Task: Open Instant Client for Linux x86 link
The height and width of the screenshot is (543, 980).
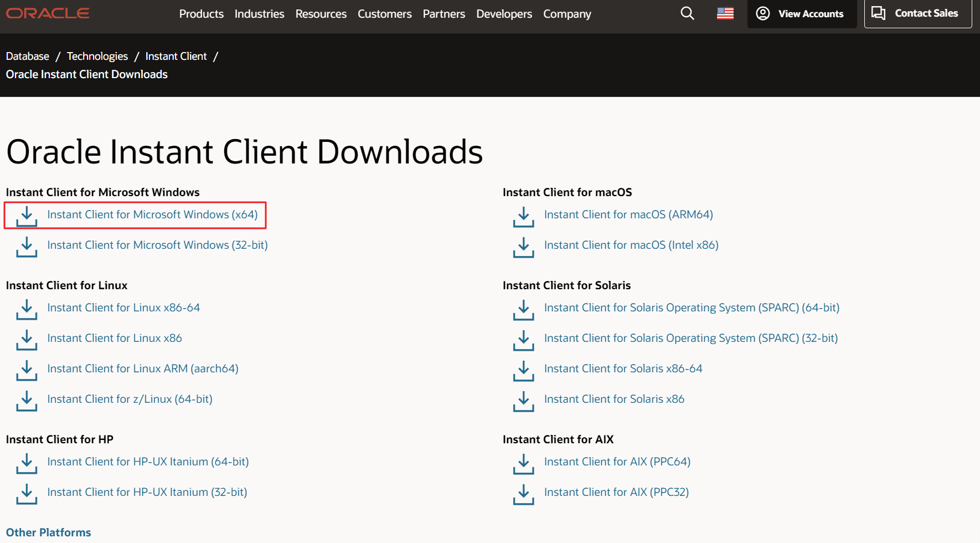Action: (x=115, y=338)
